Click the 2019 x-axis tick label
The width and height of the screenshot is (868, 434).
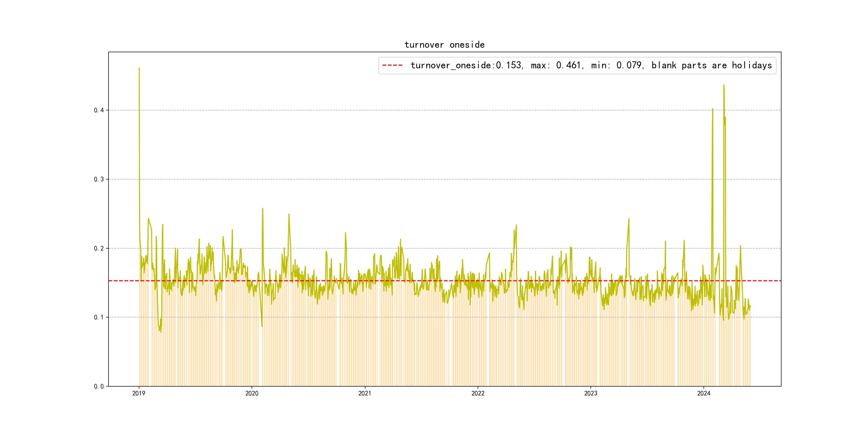click(x=139, y=393)
